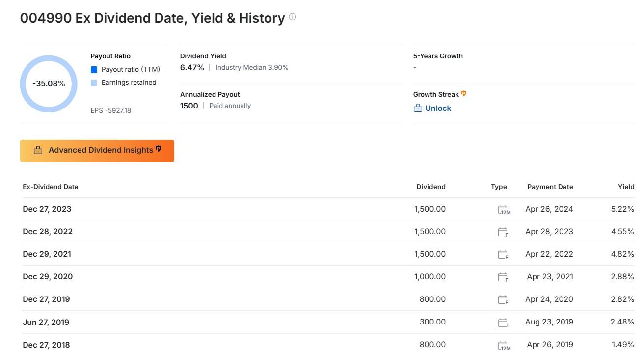Click the Ex-Dividend Date column header
This screenshot has height=351, width=644.
point(51,187)
